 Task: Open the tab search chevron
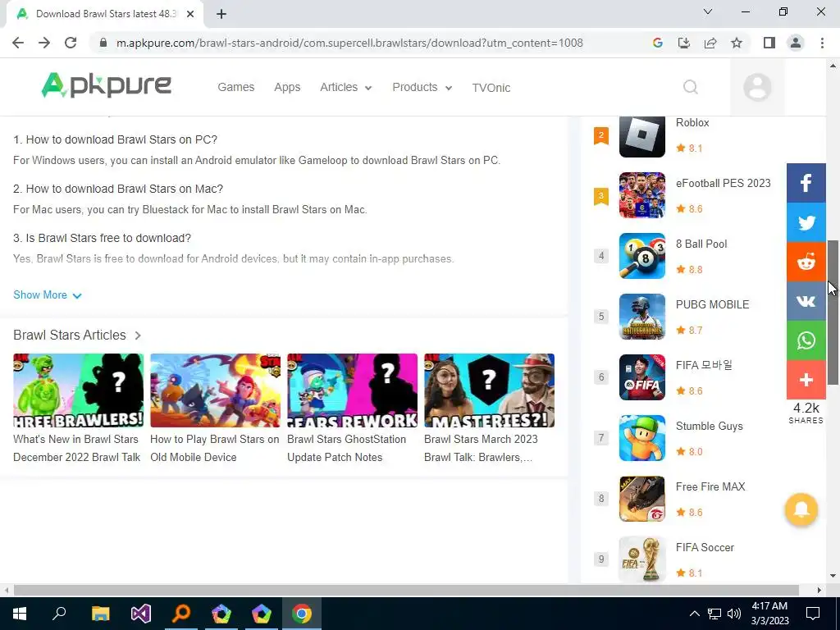pos(708,11)
